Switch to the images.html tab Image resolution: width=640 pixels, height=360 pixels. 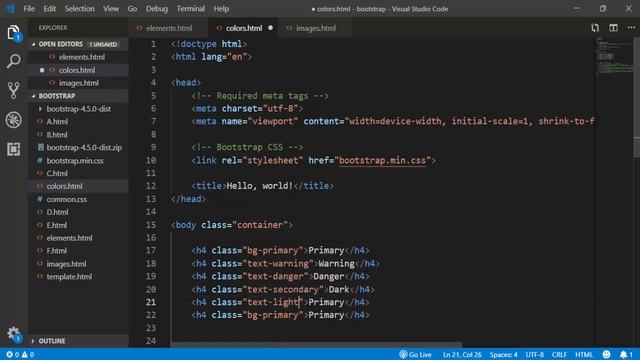(316, 28)
